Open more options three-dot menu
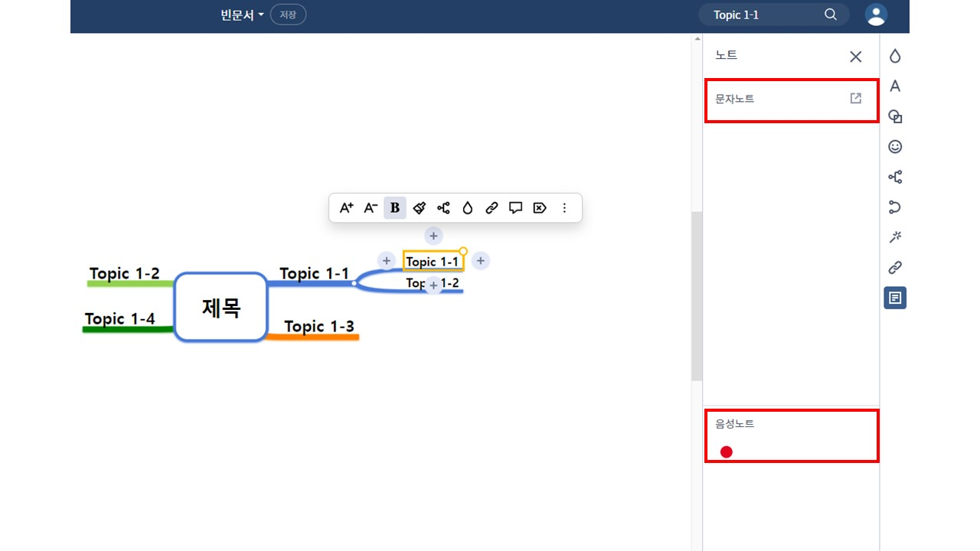Screen dimensions: 980x551 pyautogui.click(x=564, y=207)
